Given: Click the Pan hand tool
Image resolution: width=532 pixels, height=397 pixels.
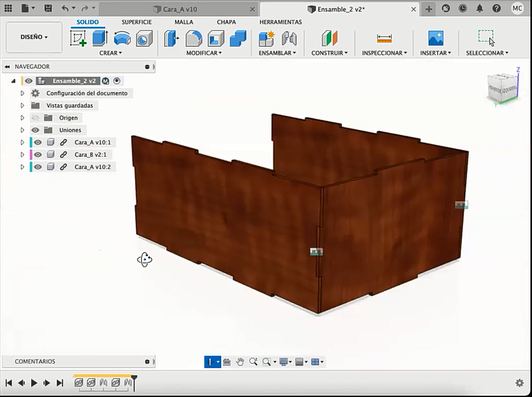Looking at the screenshot, I should (240, 362).
